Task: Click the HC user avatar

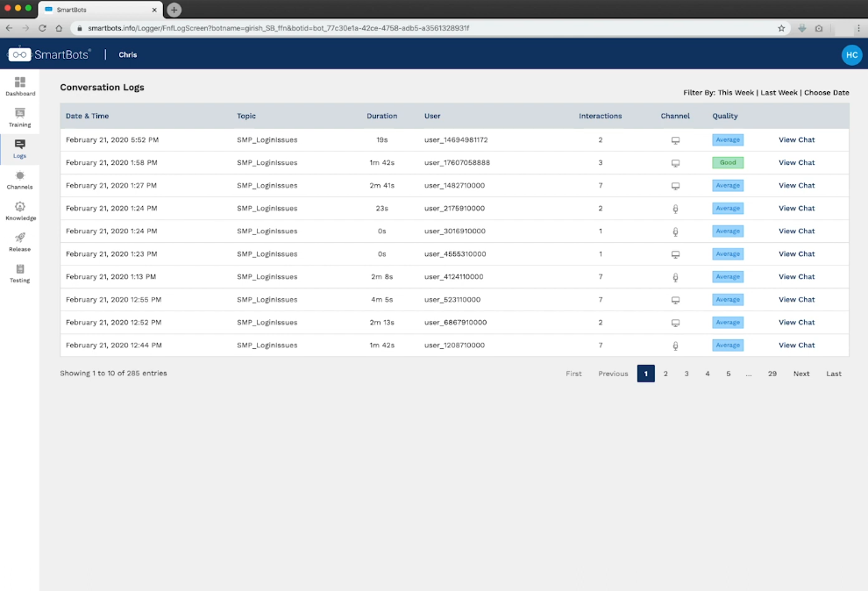Action: [851, 54]
